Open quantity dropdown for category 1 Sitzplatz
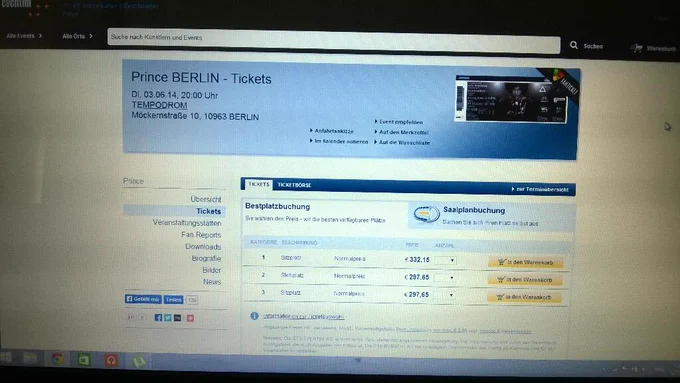The image size is (680, 383). (445, 260)
